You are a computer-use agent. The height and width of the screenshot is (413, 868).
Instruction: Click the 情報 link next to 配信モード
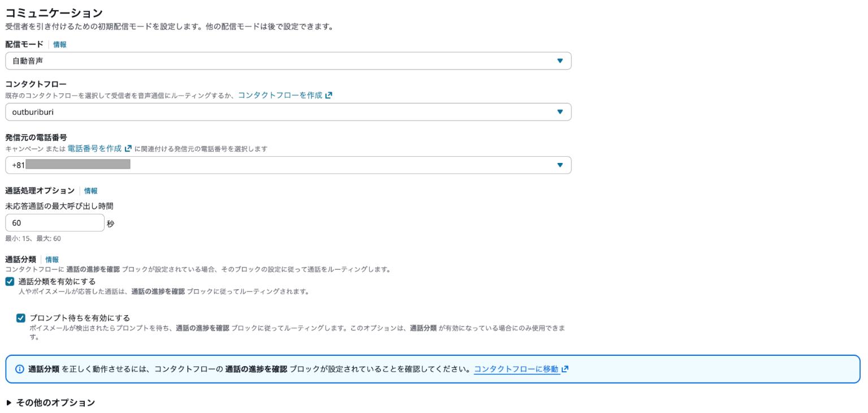[x=60, y=44]
